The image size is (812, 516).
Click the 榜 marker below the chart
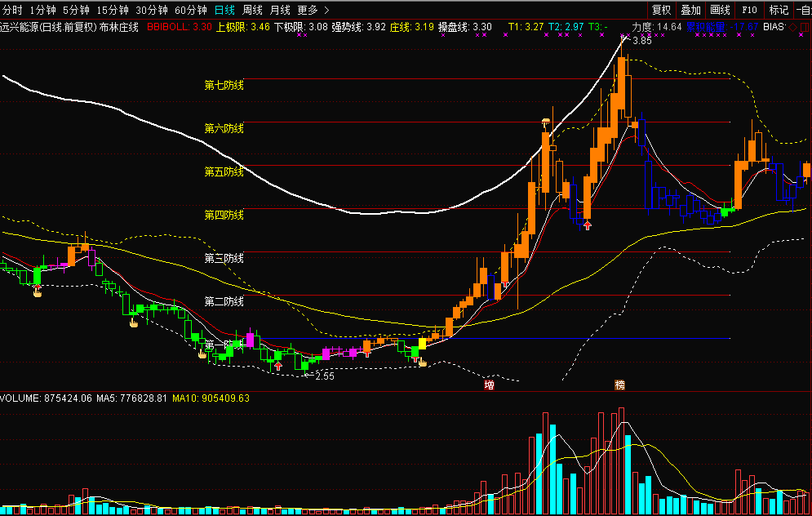point(620,385)
